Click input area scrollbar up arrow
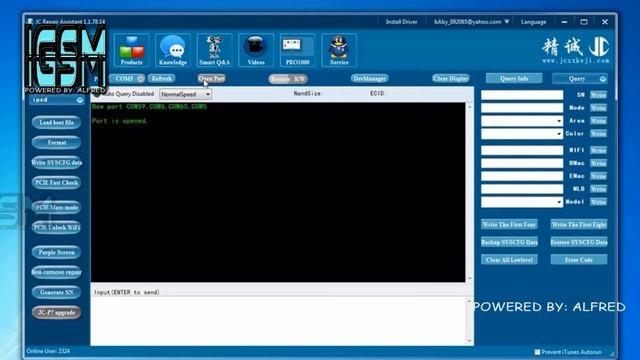This screenshot has width=640, height=360. (469, 301)
